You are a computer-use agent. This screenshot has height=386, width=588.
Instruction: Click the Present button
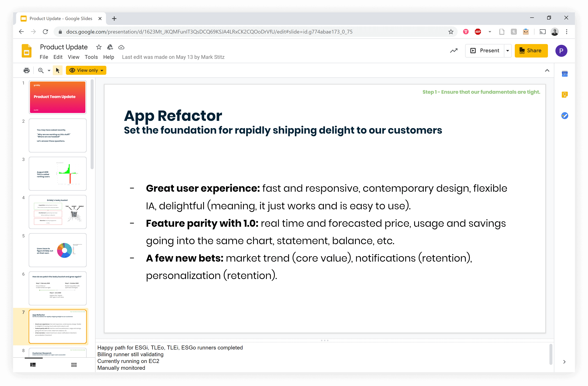pos(485,51)
